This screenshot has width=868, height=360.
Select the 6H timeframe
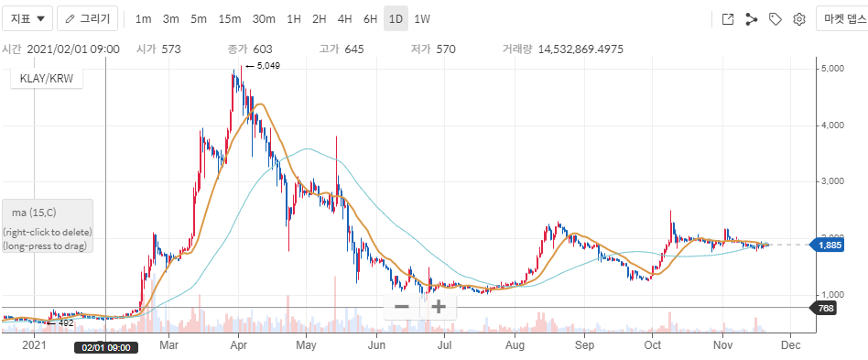[370, 19]
